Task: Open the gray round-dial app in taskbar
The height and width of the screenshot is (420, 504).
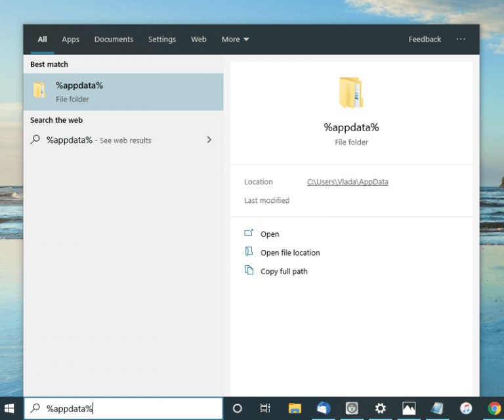Action: [x=352, y=408]
